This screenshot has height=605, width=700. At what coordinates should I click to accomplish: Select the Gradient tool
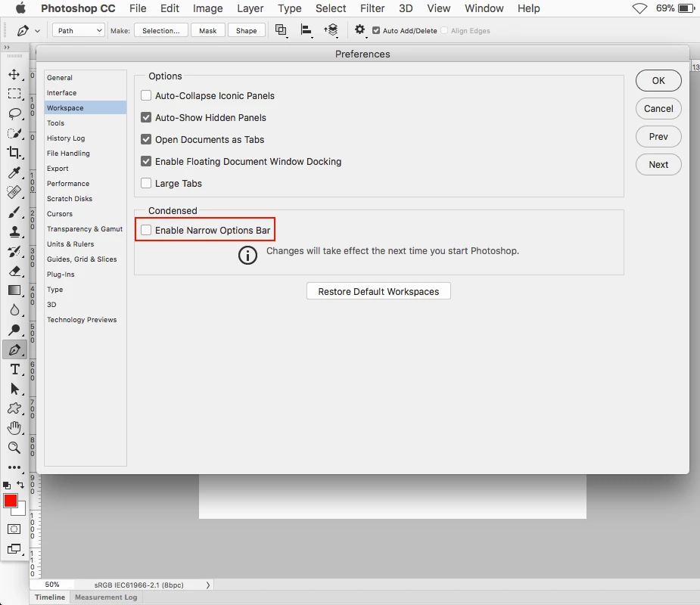[x=14, y=290]
